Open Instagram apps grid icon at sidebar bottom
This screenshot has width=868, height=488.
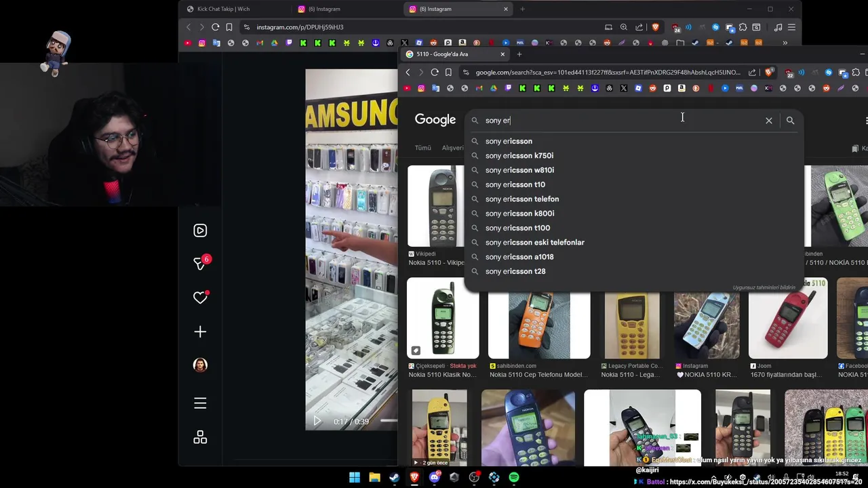(200, 438)
